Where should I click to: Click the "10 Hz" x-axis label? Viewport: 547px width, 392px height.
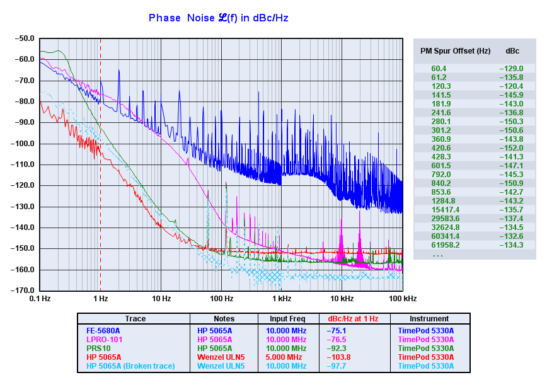coord(161,299)
